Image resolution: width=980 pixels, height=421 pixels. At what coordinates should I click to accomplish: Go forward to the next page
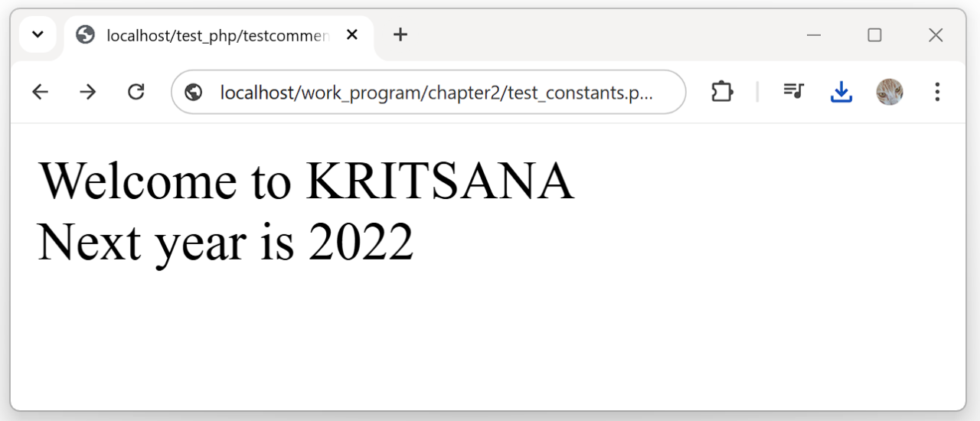point(88,92)
